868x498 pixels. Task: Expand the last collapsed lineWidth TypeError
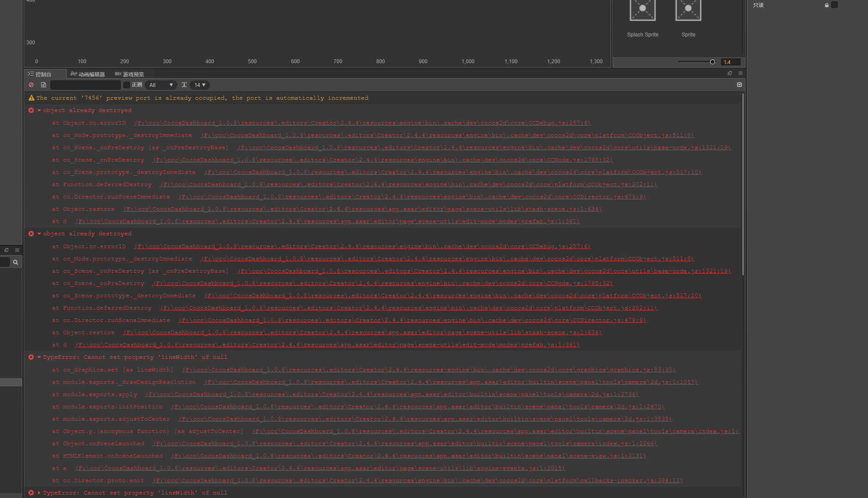(39, 493)
